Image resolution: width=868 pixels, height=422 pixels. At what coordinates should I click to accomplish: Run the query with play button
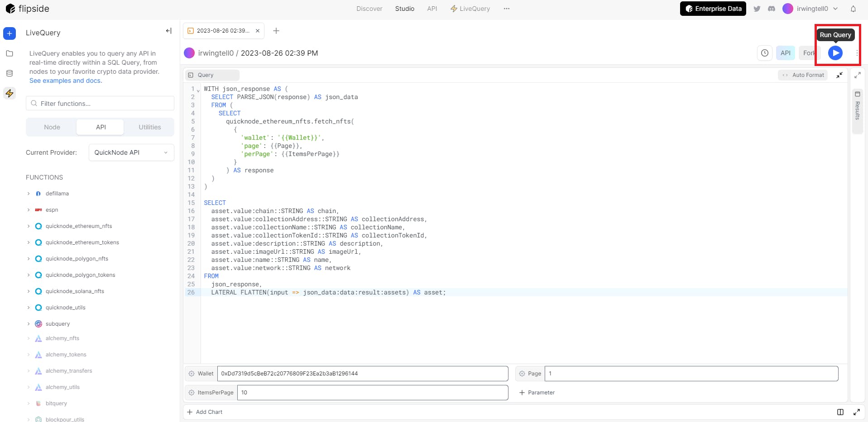(x=835, y=53)
